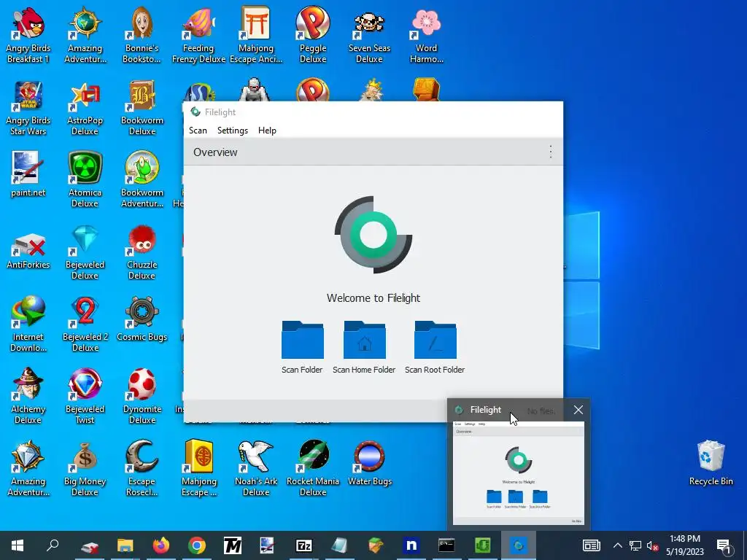This screenshot has width=747, height=560.
Task: Launch Google Chrome from the taskbar
Action: 197,545
